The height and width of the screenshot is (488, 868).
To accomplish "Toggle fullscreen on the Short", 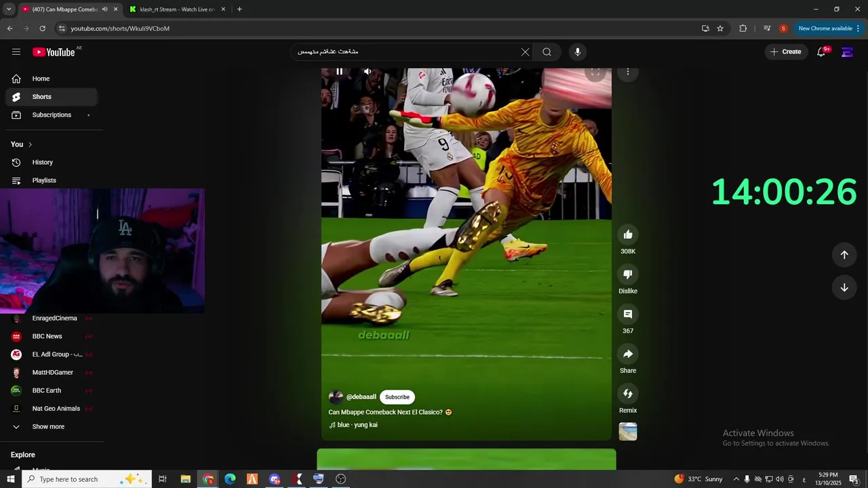I will tap(595, 72).
